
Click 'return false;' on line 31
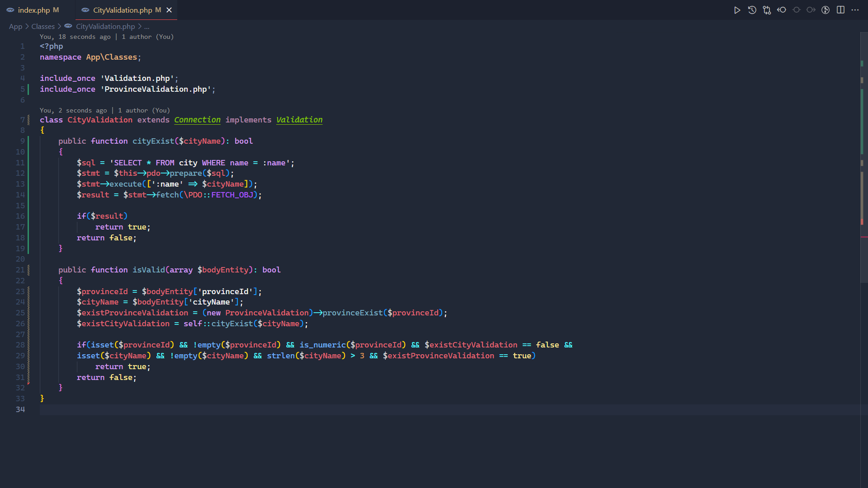(x=106, y=377)
